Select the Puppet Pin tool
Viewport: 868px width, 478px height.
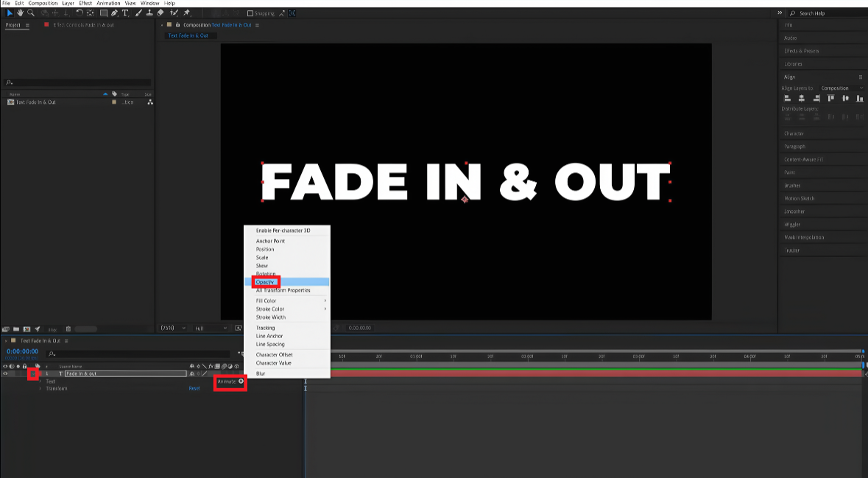tap(186, 13)
